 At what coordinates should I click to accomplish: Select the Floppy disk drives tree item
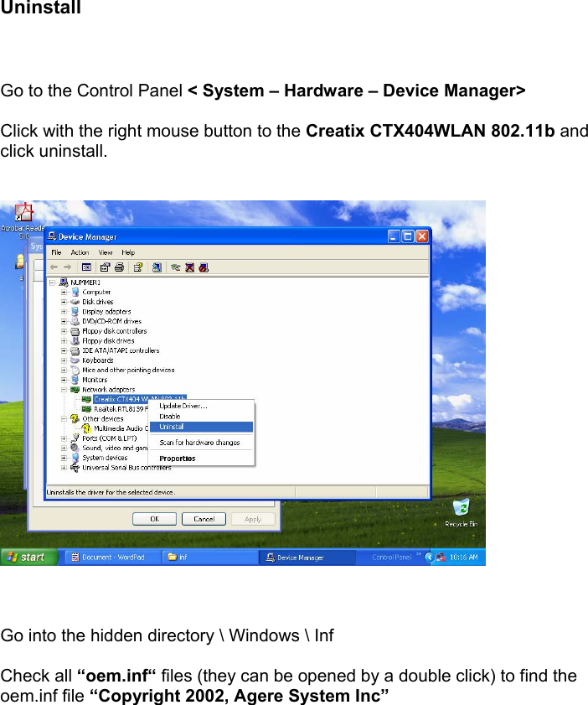coord(108,341)
